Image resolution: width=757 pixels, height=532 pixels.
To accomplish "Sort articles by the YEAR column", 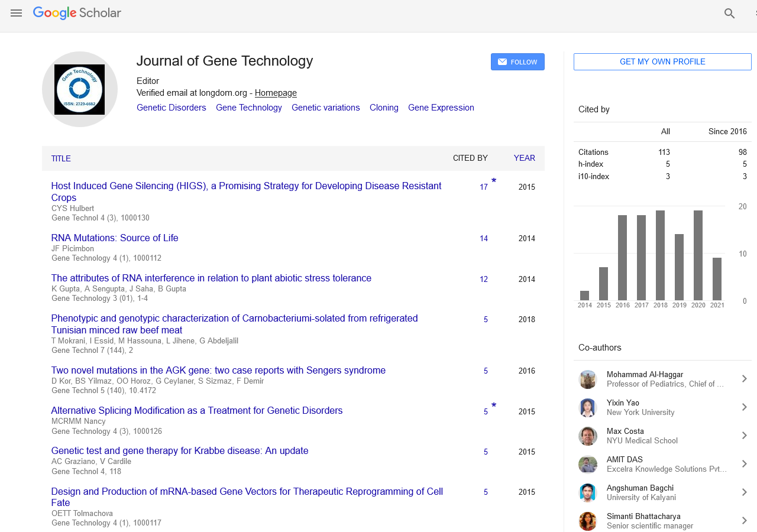I will click(x=524, y=158).
